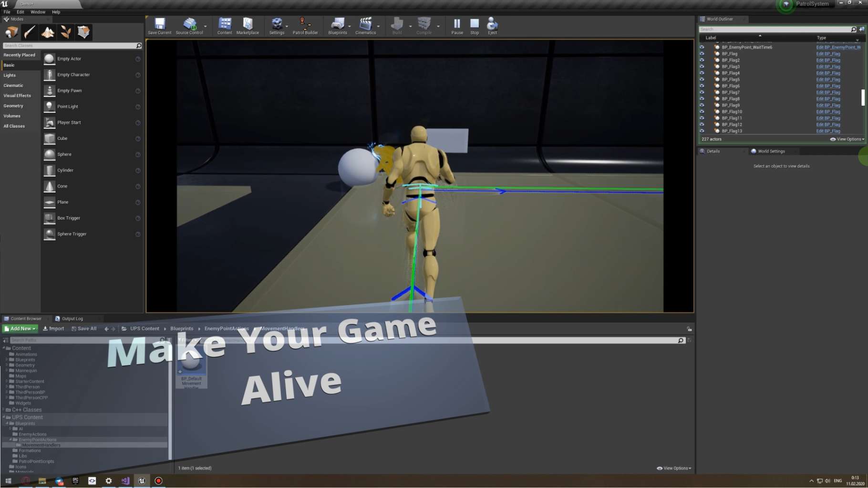Select the Landscape mode icon

48,32
